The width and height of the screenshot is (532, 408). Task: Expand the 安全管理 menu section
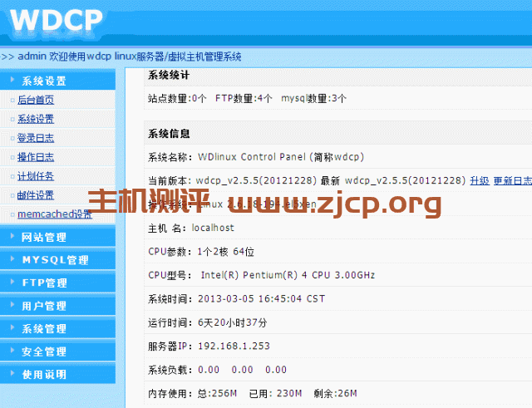point(57,351)
